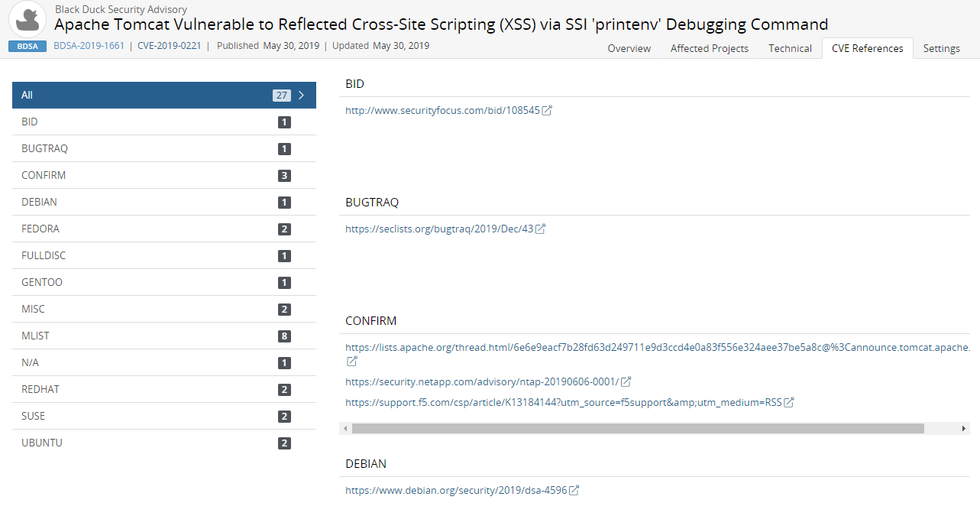Screen dimensions: 980x516
Task: Click the horizontal scrollbar under the CONFIRM links
Action: point(634,428)
